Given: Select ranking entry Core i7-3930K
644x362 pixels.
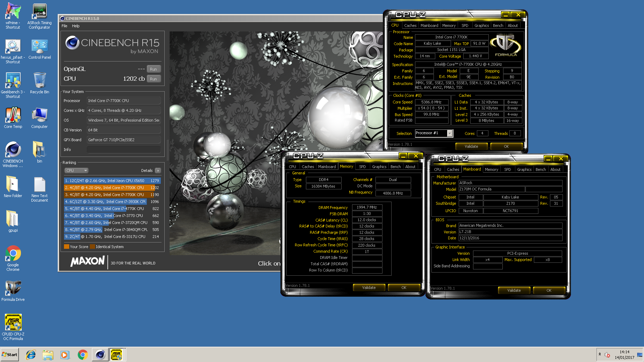Looking at the screenshot, I should pos(112,202).
